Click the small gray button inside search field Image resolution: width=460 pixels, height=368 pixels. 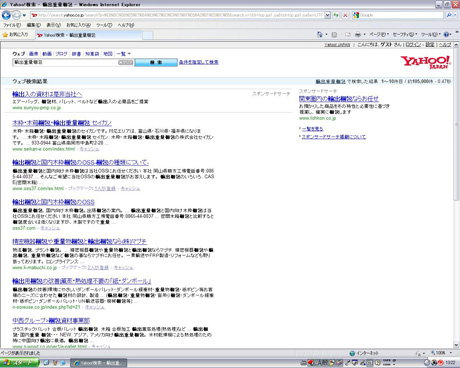click(x=126, y=62)
